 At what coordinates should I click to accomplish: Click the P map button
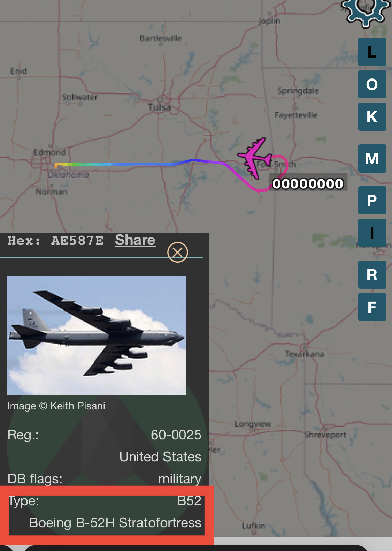(372, 201)
